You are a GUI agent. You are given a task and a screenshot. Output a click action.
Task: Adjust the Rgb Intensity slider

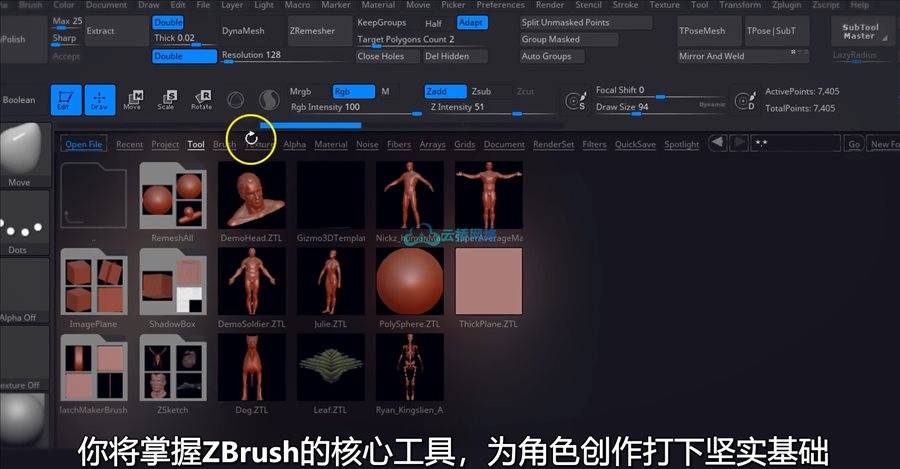coord(355,108)
